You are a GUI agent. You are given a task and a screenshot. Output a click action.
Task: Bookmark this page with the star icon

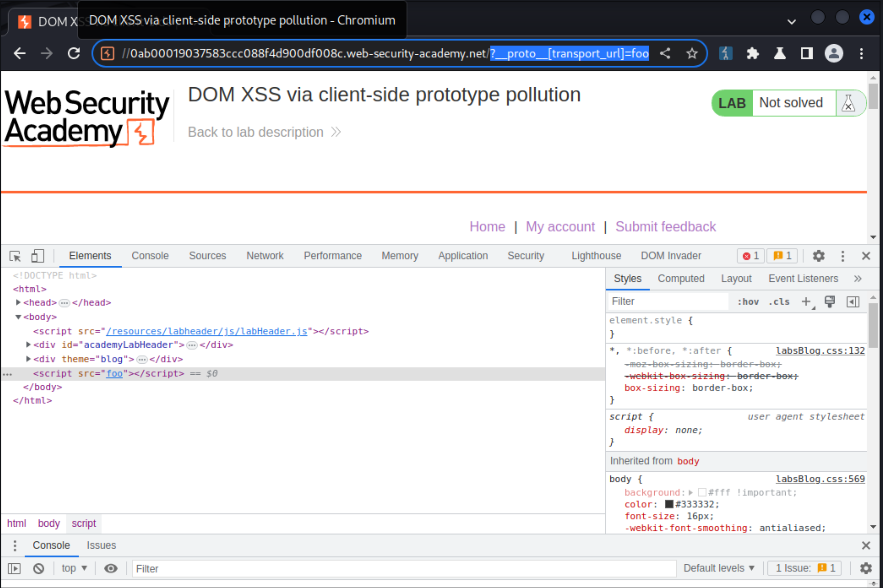[692, 53]
